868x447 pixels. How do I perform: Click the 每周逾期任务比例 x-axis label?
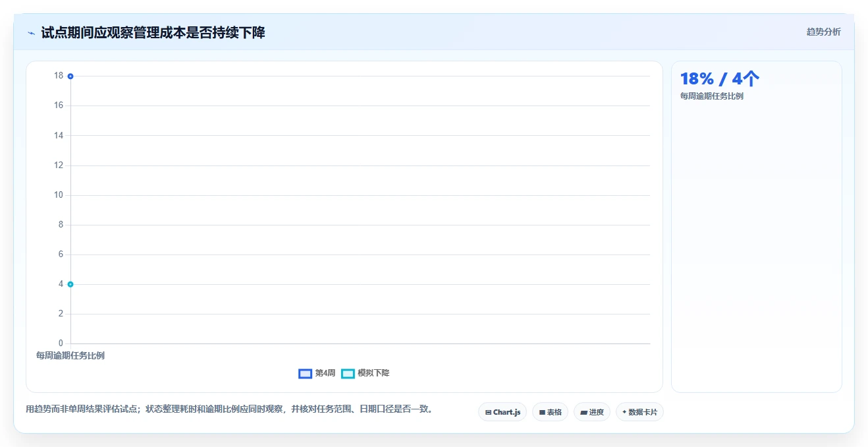(70, 355)
